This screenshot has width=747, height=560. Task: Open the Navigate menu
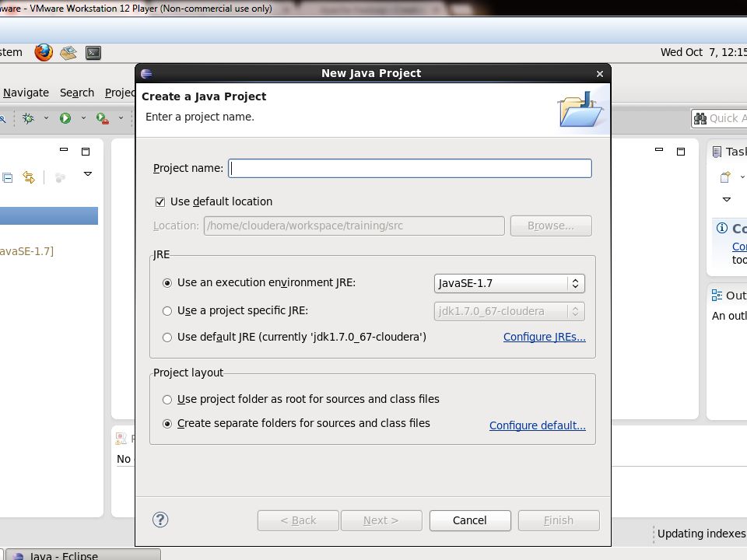point(26,93)
